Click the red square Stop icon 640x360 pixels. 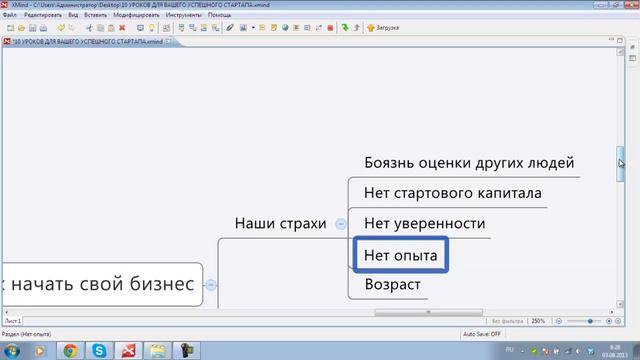(x=330, y=28)
